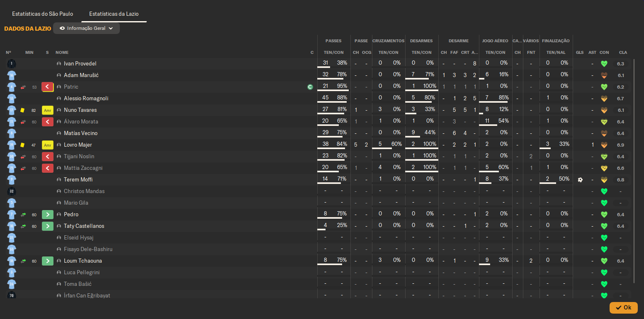Click the substitution arrows icon in Patric's row
Screen dimensions: 644x319
(x=23, y=87)
